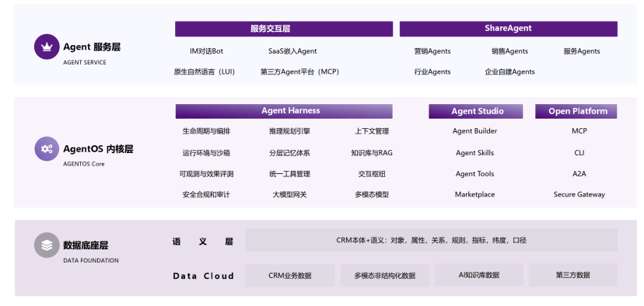Click 营销Agents
644x306 pixels.
(x=432, y=51)
